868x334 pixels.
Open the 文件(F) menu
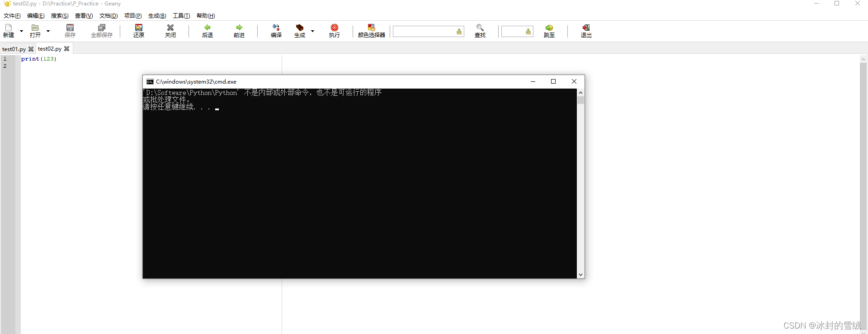coord(12,16)
